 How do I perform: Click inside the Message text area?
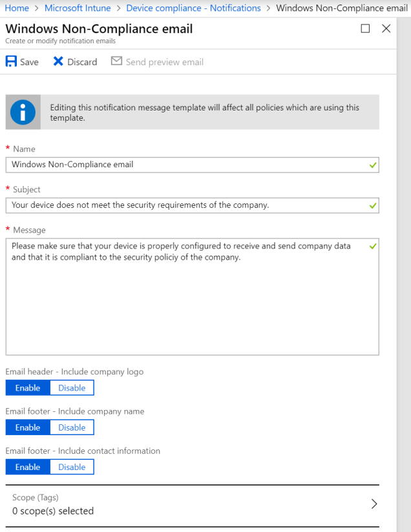point(191,297)
